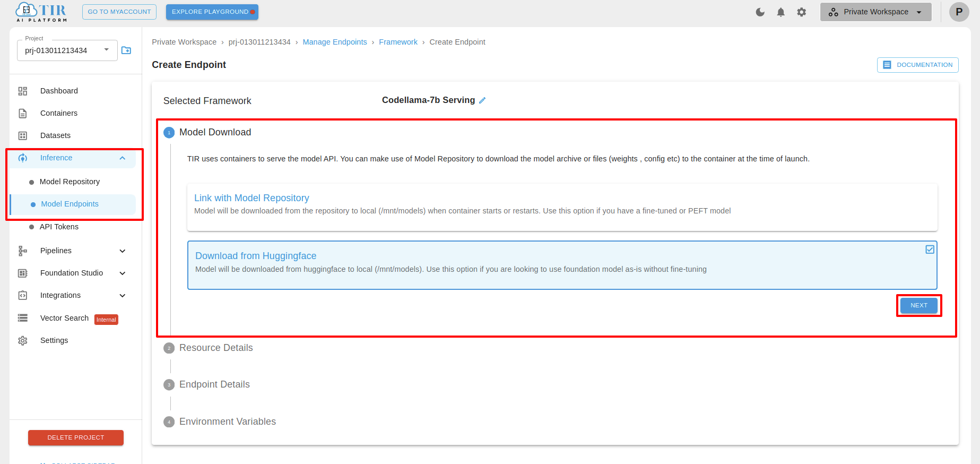Click the Foundation Studio sidebar icon
This screenshot has width=980, height=464.
(x=23, y=273)
